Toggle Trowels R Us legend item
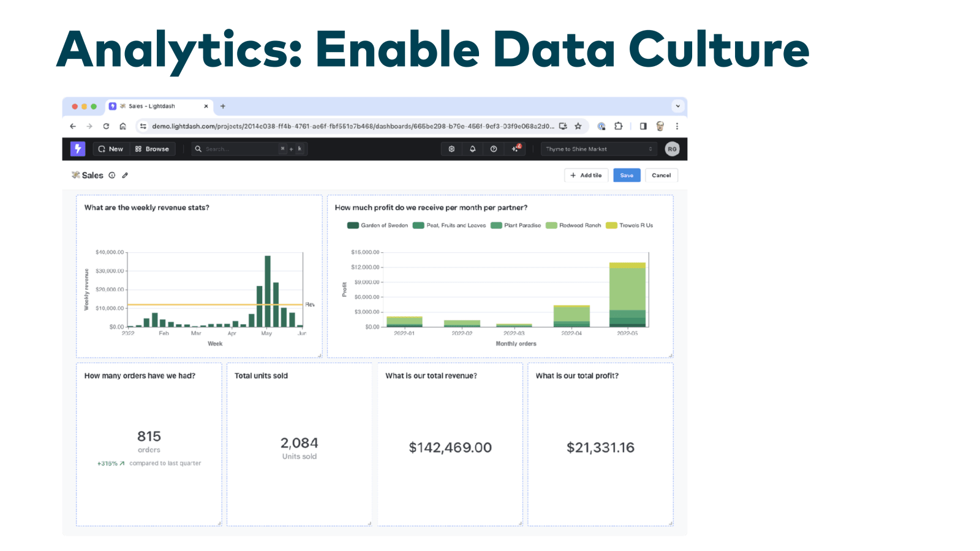This screenshot has height=551, width=980. click(x=630, y=225)
